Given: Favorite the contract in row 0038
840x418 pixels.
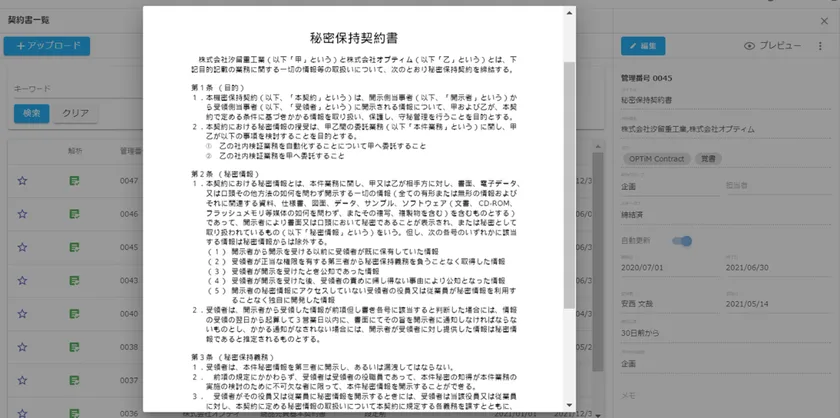Looking at the screenshot, I should tap(22, 346).
